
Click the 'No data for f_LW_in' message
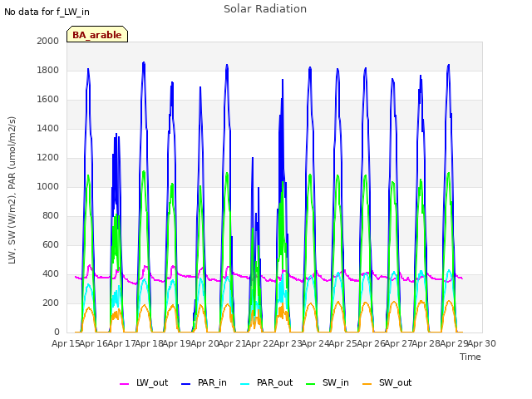coord(47,12)
